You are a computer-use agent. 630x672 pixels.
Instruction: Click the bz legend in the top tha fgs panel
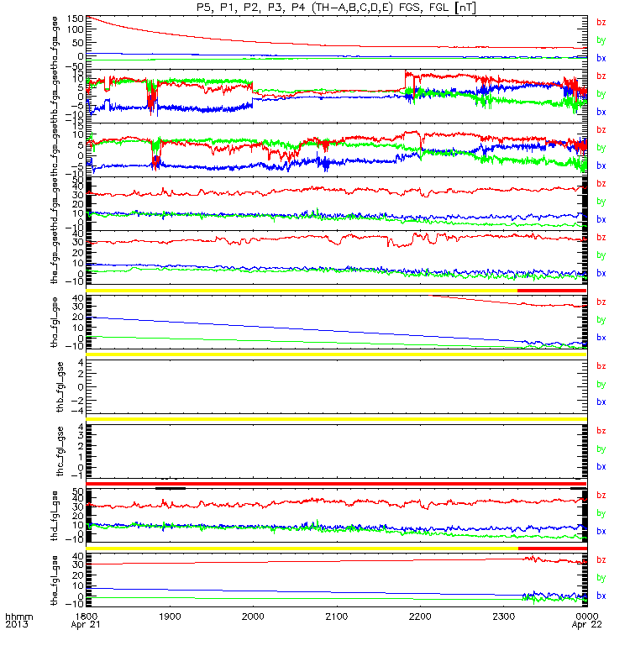[x=601, y=23]
